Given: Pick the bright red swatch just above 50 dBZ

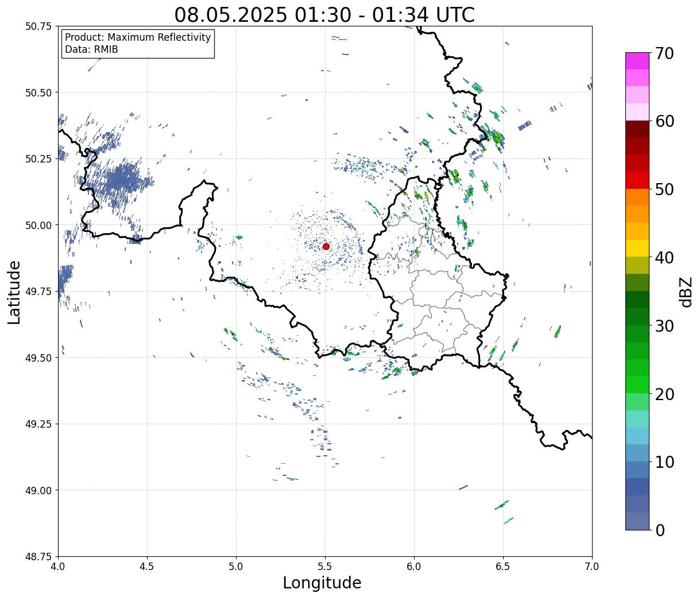Looking at the screenshot, I should [x=637, y=180].
